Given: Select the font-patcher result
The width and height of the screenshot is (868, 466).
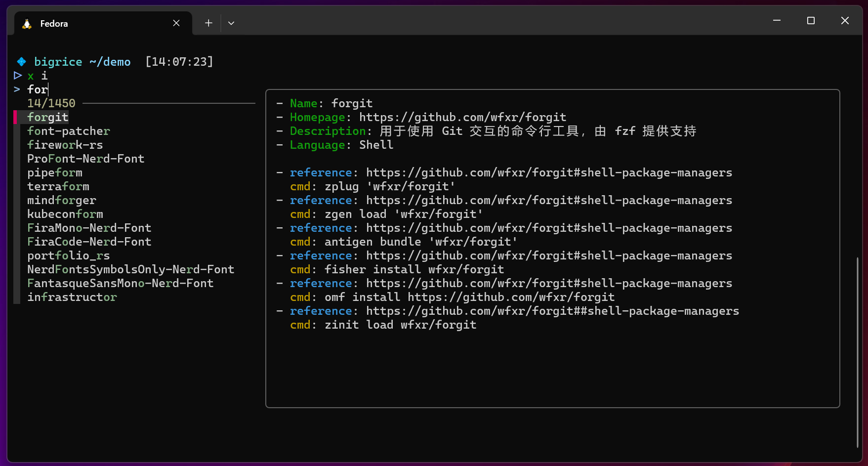Looking at the screenshot, I should point(69,131).
